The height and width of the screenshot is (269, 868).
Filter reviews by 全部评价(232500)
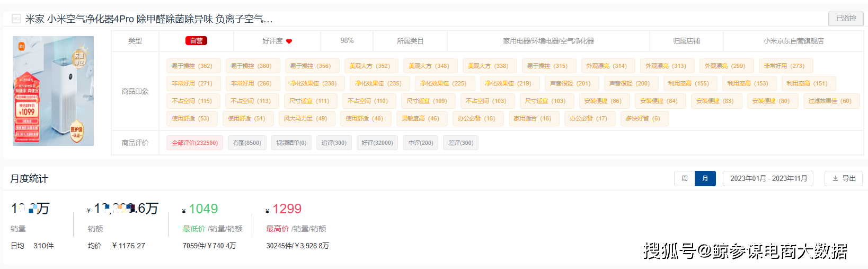click(194, 143)
